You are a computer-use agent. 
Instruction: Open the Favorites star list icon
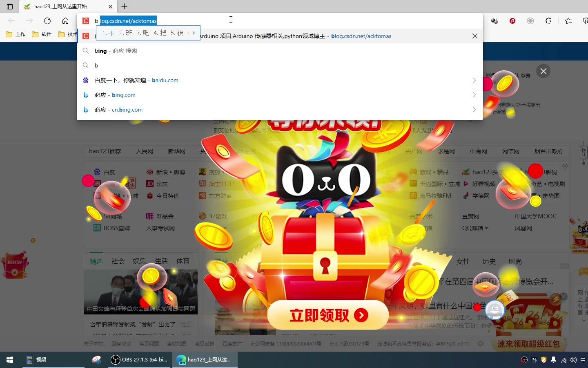[568, 21]
